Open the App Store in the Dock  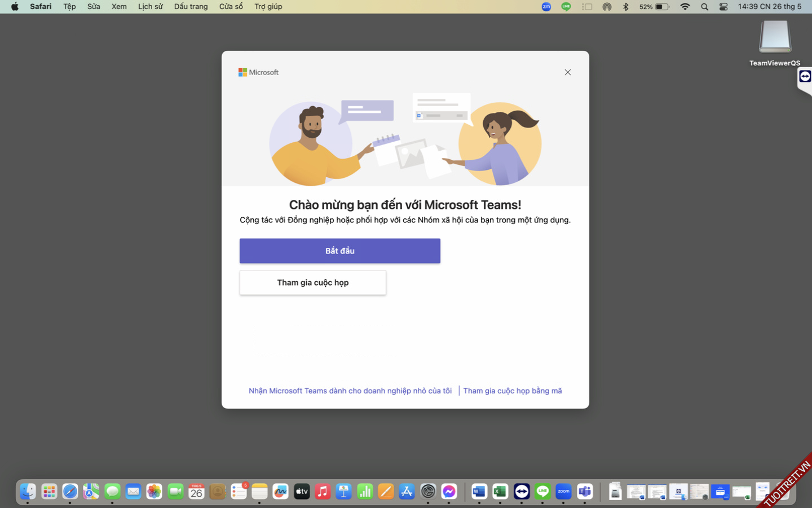click(x=407, y=492)
